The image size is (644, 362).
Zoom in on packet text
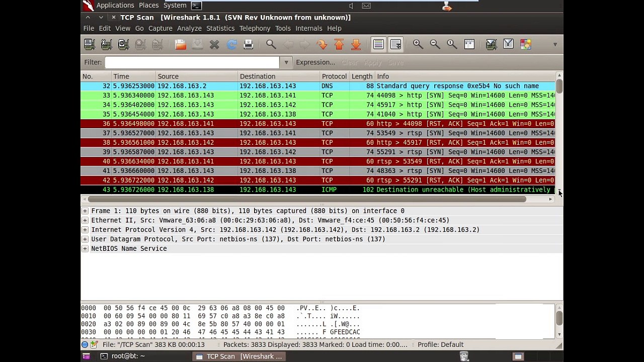[x=418, y=44]
